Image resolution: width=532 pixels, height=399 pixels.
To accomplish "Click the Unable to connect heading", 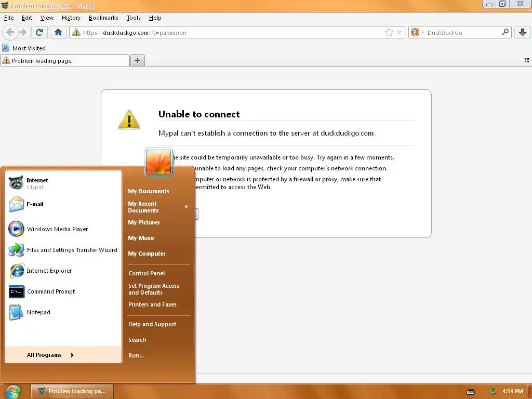I will (x=199, y=114).
